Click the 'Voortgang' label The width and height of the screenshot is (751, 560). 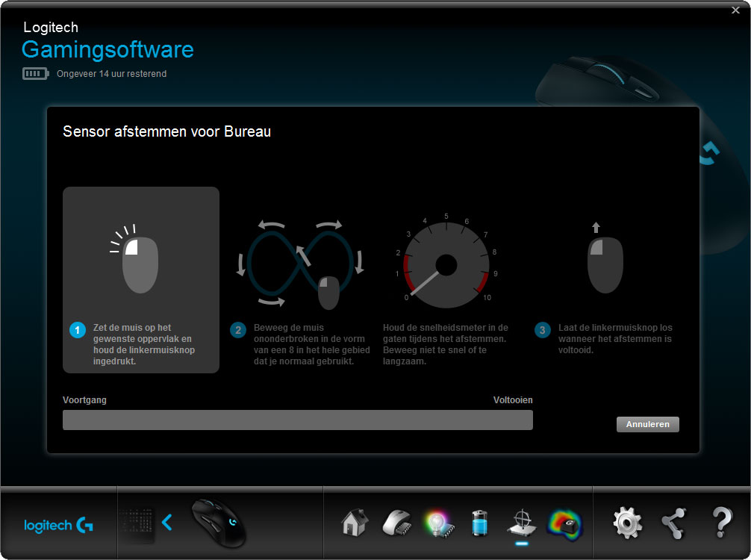[84, 400]
